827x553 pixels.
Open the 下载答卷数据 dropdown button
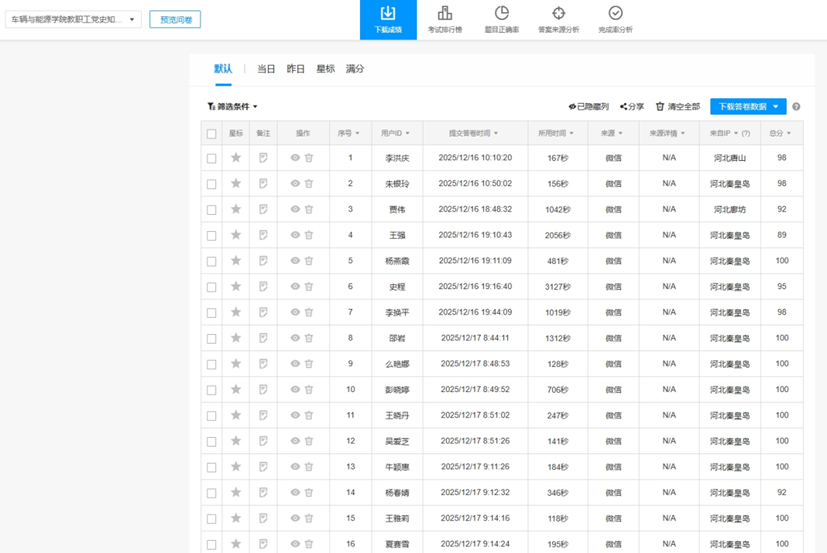pos(748,107)
